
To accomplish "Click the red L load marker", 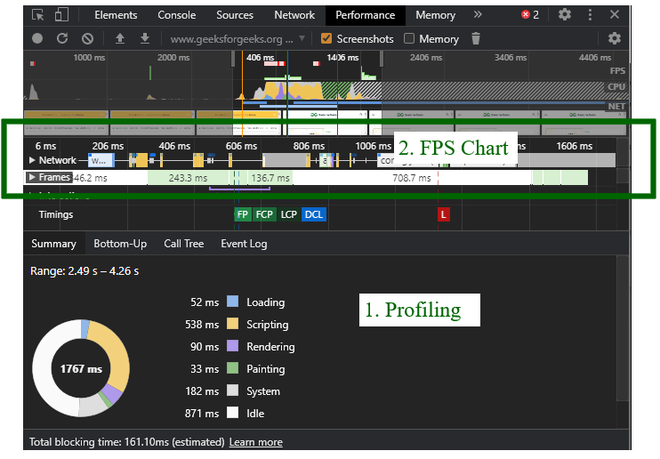I will [x=443, y=215].
